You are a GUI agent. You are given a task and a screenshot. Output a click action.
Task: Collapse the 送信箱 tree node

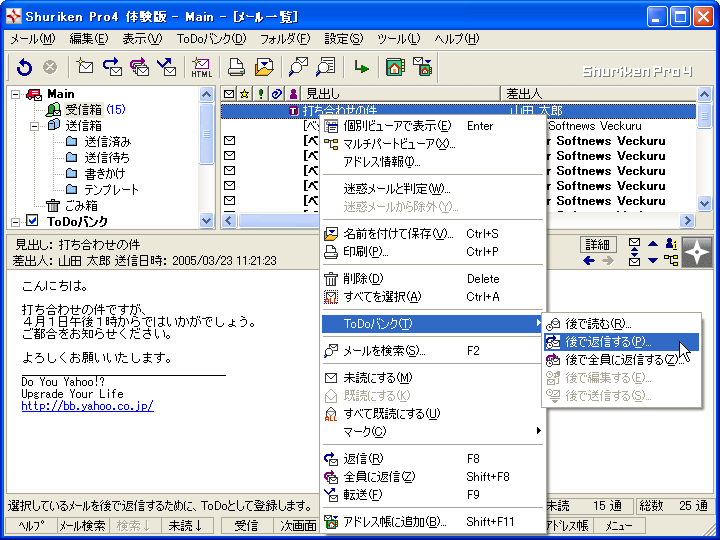pos(34,125)
